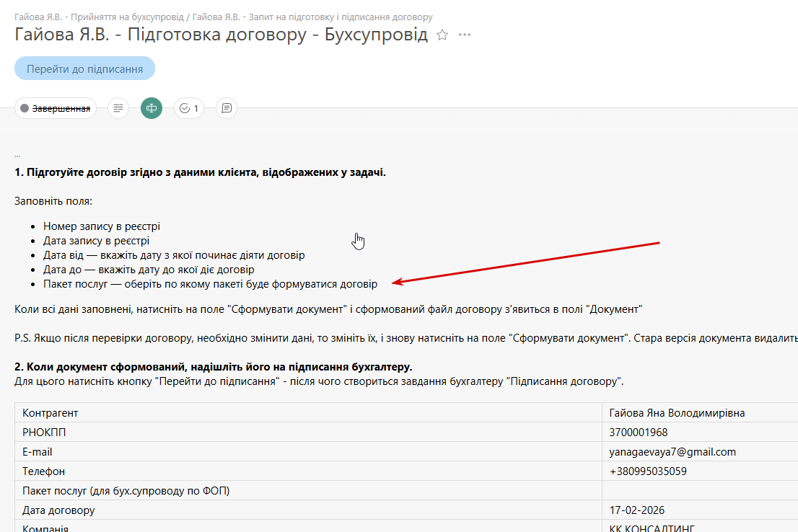This screenshot has height=532, width=798.
Task: Click the Заповніть поля: line
Action: (53, 201)
